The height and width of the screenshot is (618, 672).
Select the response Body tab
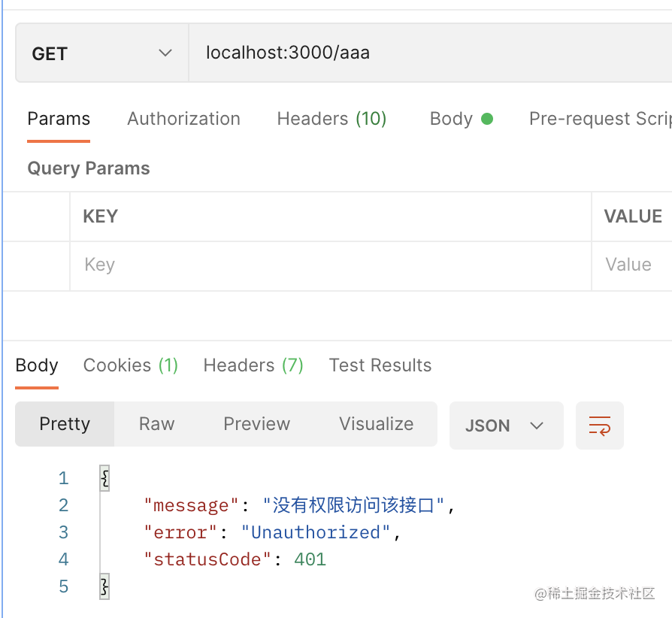pyautogui.click(x=37, y=365)
